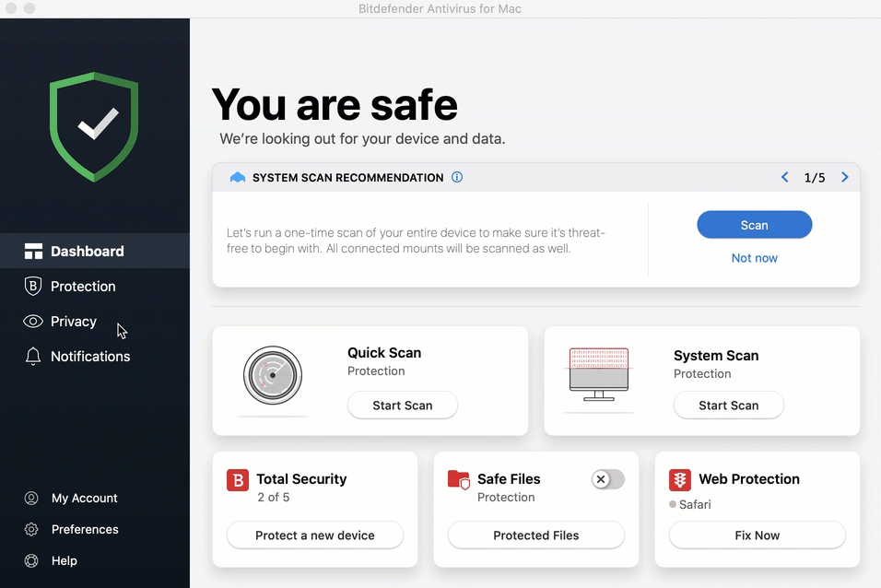Viewport: 881px width, 588px height.
Task: Open Protected Files button
Action: pos(536,535)
